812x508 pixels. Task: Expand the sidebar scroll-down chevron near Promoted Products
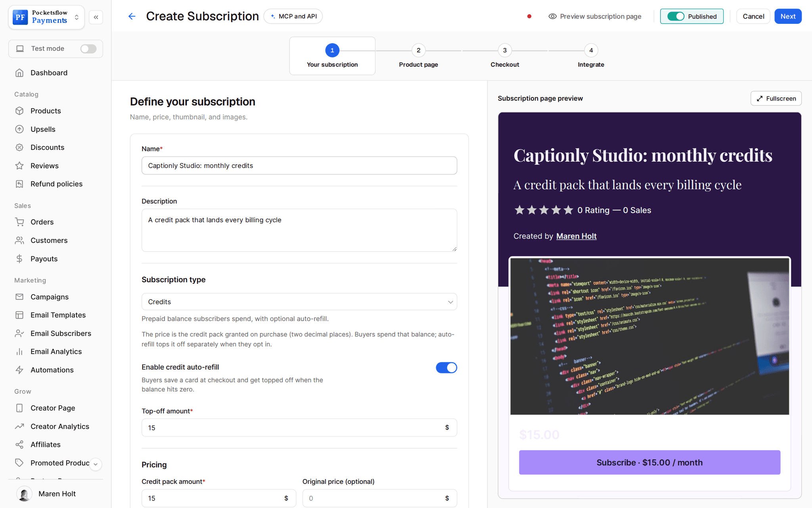[96, 464]
